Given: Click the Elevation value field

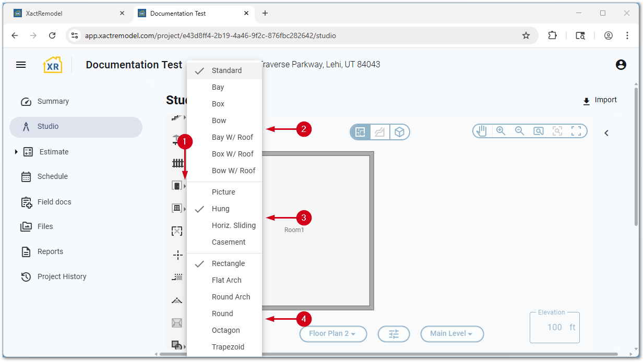Looking at the screenshot, I should coord(554,327).
